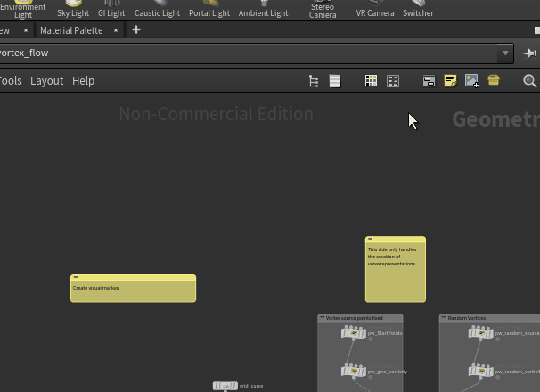Collapse the 'Vortex source points fixed' network box
The height and width of the screenshot is (392, 540).
323,318
